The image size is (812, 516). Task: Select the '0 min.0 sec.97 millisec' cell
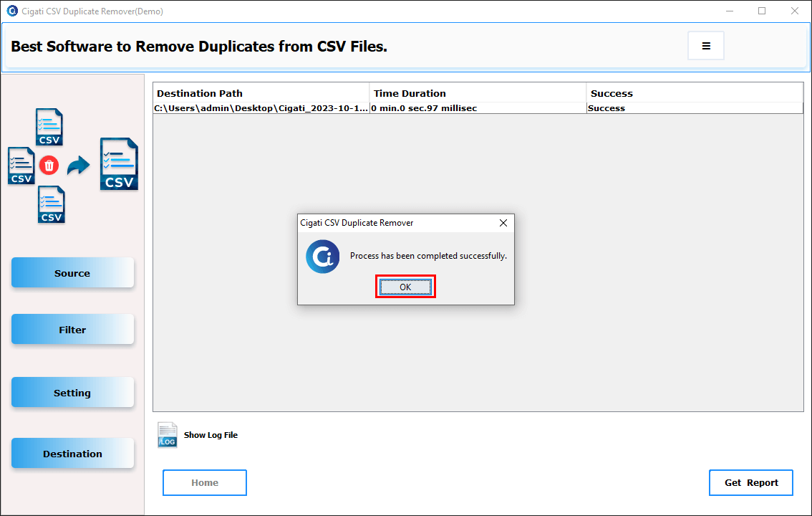pos(478,107)
